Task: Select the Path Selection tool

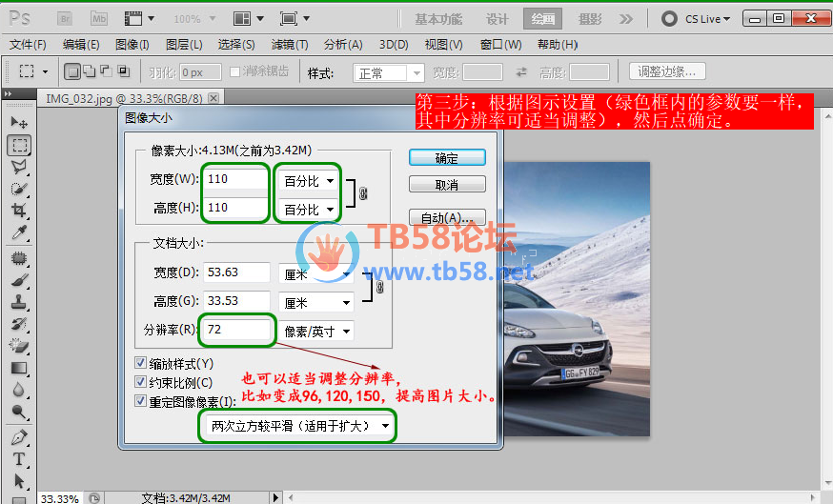Action: [x=19, y=481]
